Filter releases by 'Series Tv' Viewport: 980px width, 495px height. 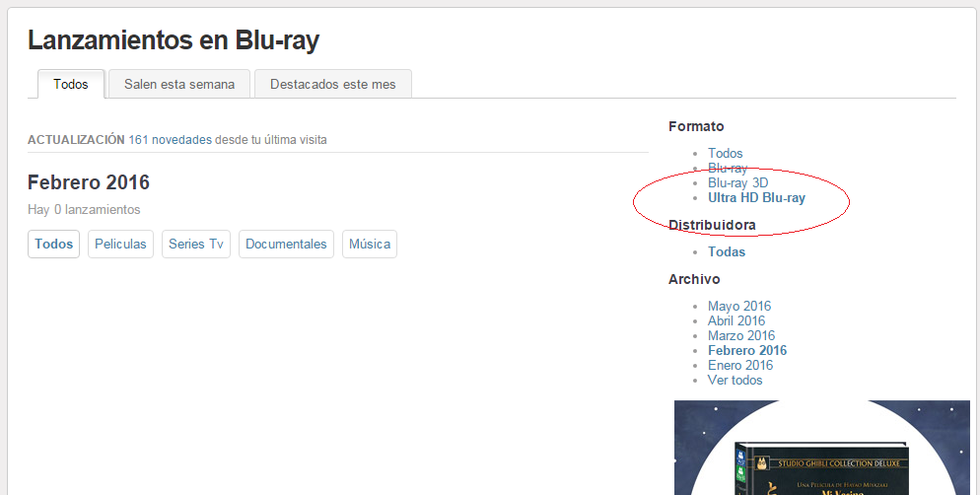tap(195, 244)
